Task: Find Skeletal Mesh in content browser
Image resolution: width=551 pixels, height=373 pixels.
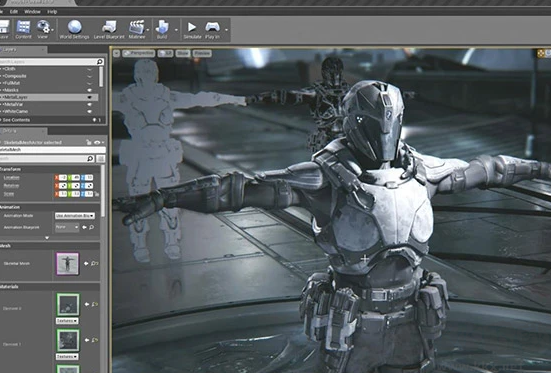Action: click(95, 263)
